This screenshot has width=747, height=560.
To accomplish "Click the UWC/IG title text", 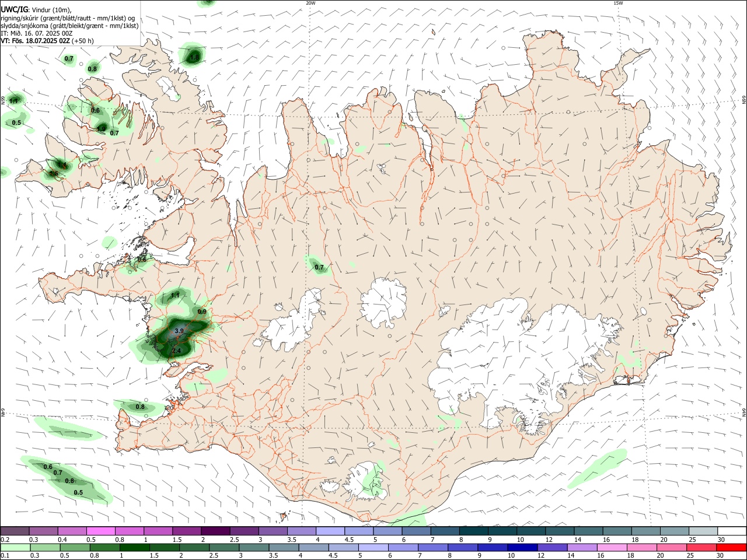I will click(x=14, y=9).
